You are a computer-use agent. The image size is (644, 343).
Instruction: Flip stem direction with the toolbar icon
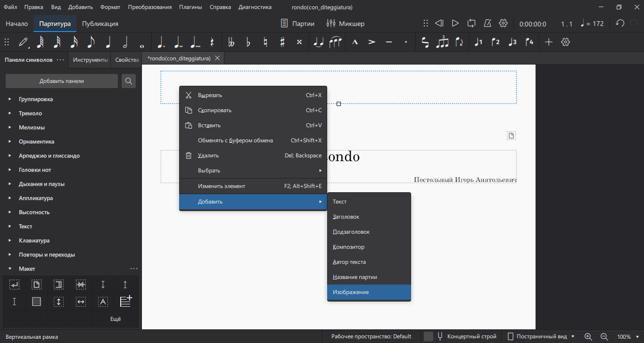(459, 42)
